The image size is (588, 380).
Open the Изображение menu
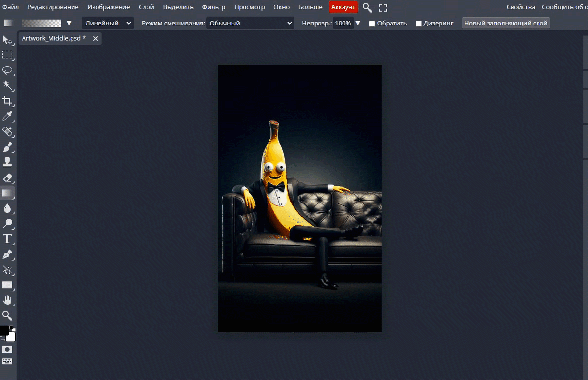[x=109, y=7]
